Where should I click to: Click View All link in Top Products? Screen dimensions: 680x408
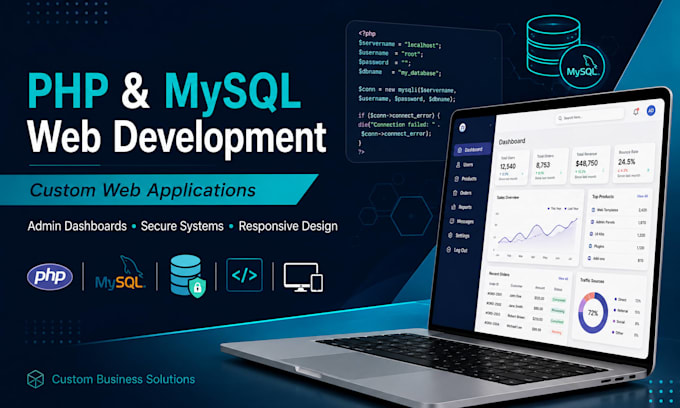click(642, 196)
